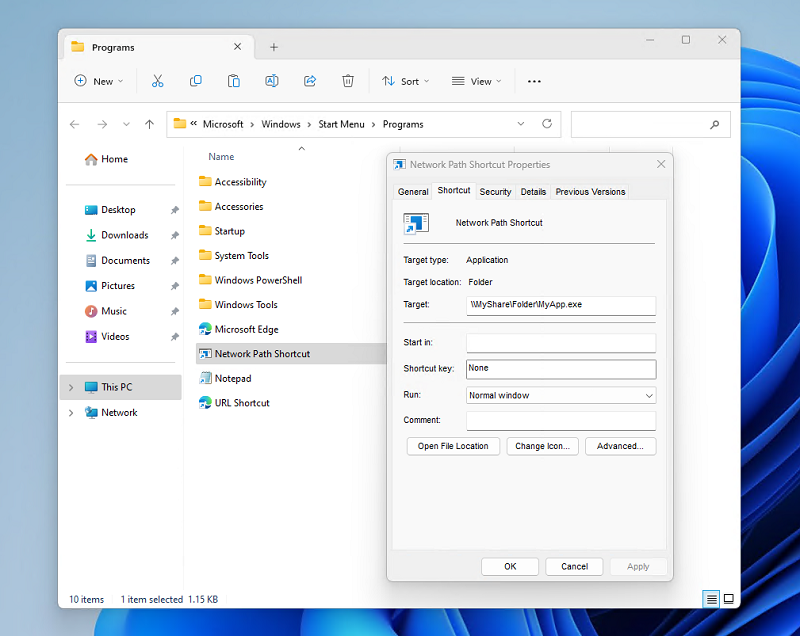Viewport: 800px width, 636px height.
Task: Click the Copy icon in the command bar
Action: pyautogui.click(x=195, y=81)
